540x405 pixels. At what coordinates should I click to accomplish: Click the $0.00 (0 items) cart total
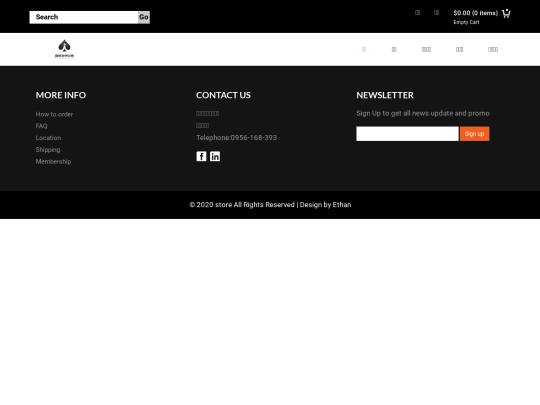pos(476,13)
